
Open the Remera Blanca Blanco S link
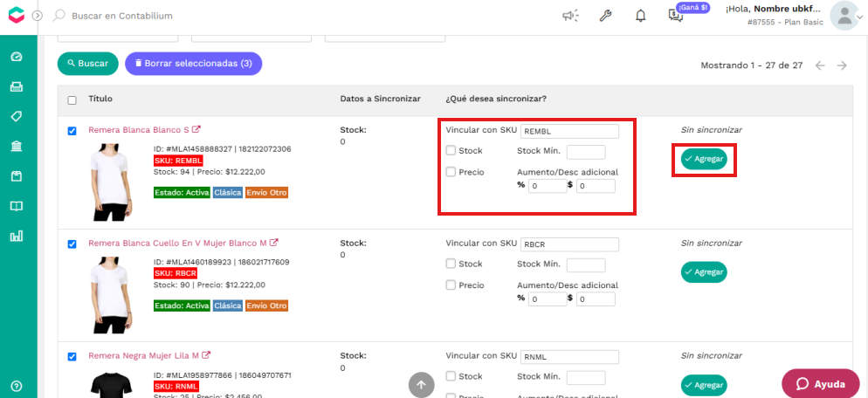139,130
